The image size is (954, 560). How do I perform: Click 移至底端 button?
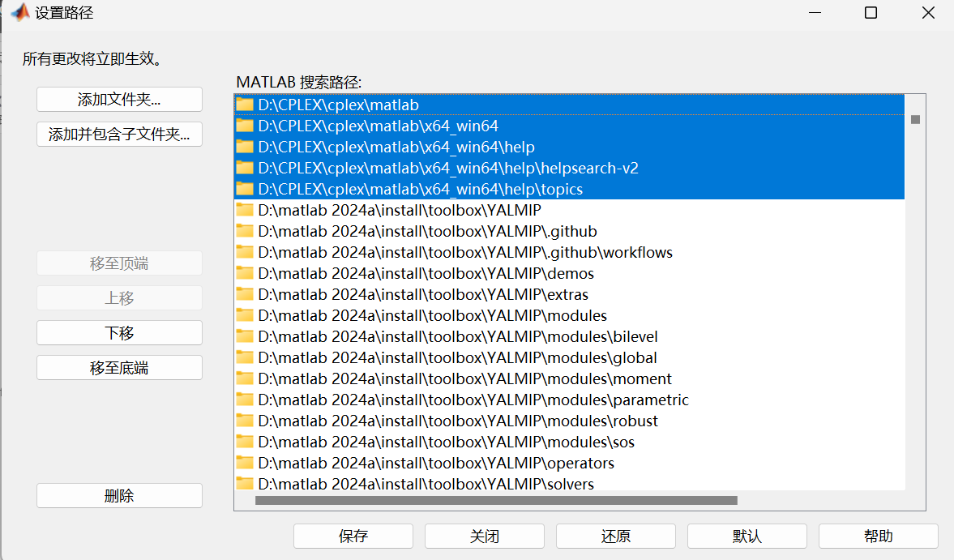119,368
